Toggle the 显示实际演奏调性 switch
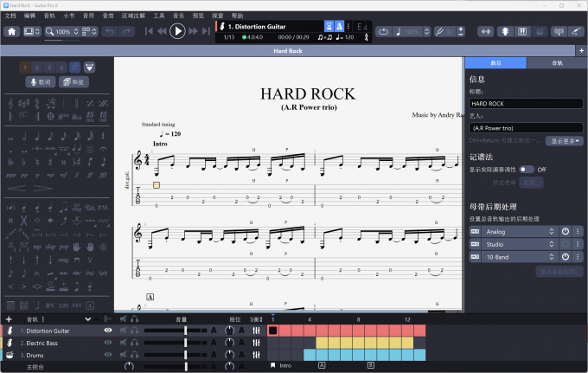588x373 pixels. point(527,170)
